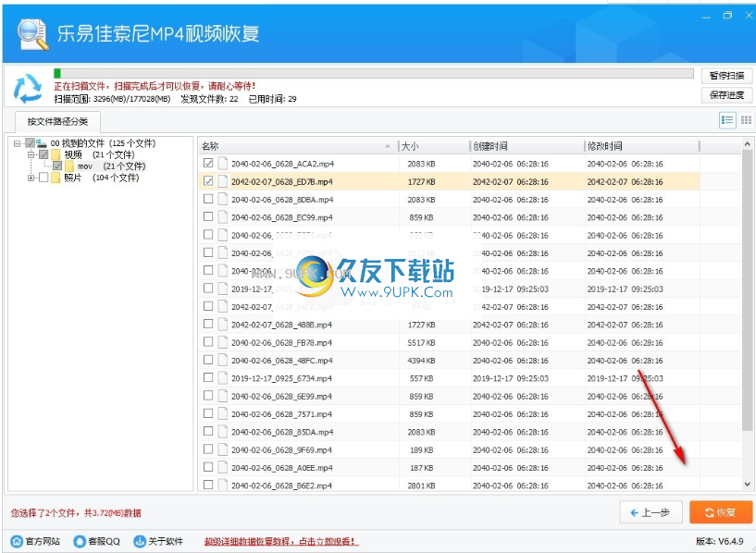This screenshot has height=553, width=756.
Task: Click size cell 4394 KB
Action: click(x=421, y=361)
